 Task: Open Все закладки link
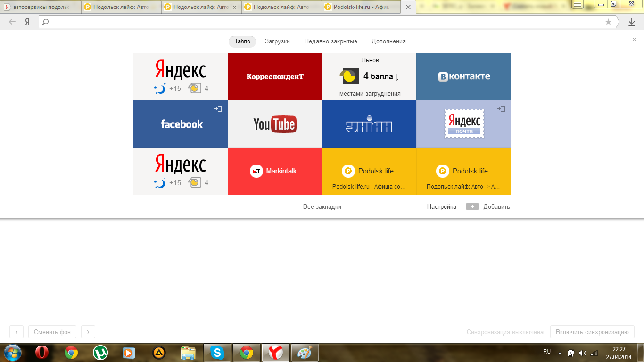(x=322, y=206)
